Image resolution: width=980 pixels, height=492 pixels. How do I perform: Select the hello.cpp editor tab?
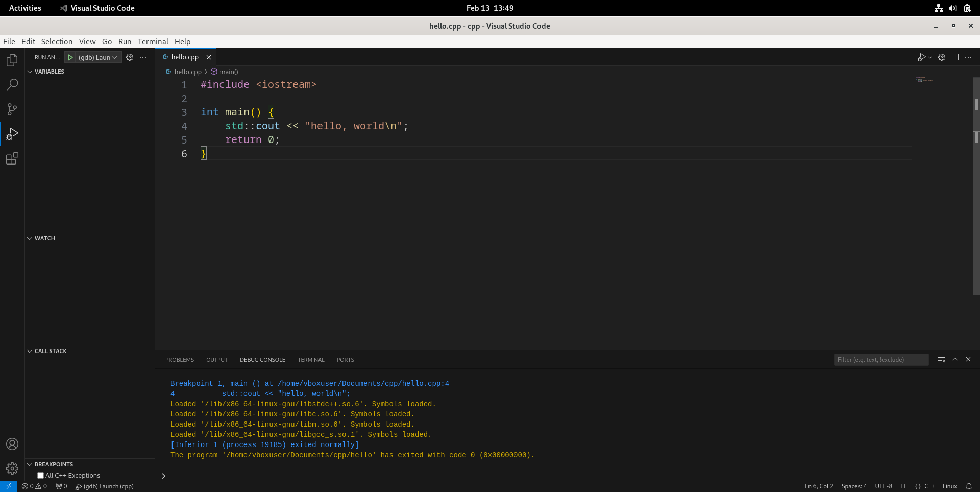(x=185, y=57)
